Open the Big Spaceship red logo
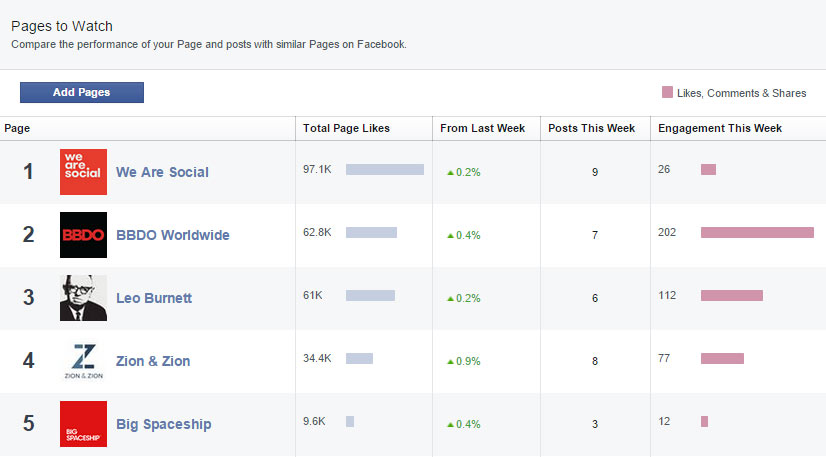 point(83,424)
